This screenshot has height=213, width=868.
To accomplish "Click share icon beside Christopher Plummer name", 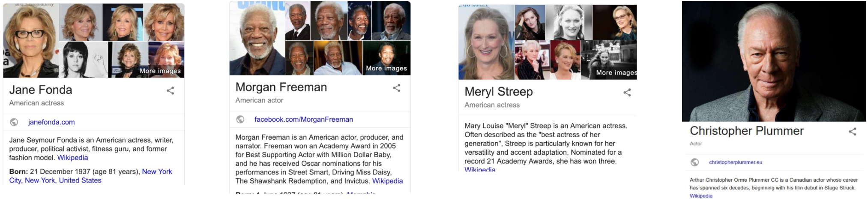I will coord(853,132).
